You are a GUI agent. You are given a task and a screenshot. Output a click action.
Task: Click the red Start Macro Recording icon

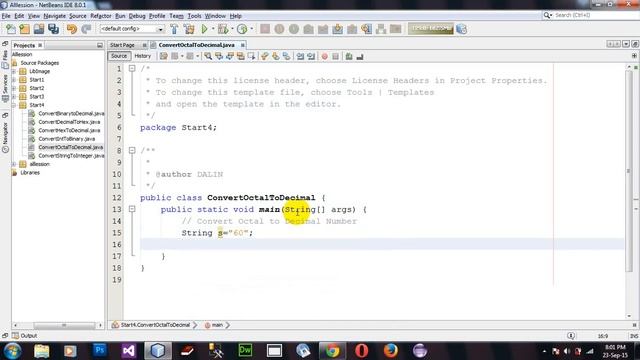[324, 56]
